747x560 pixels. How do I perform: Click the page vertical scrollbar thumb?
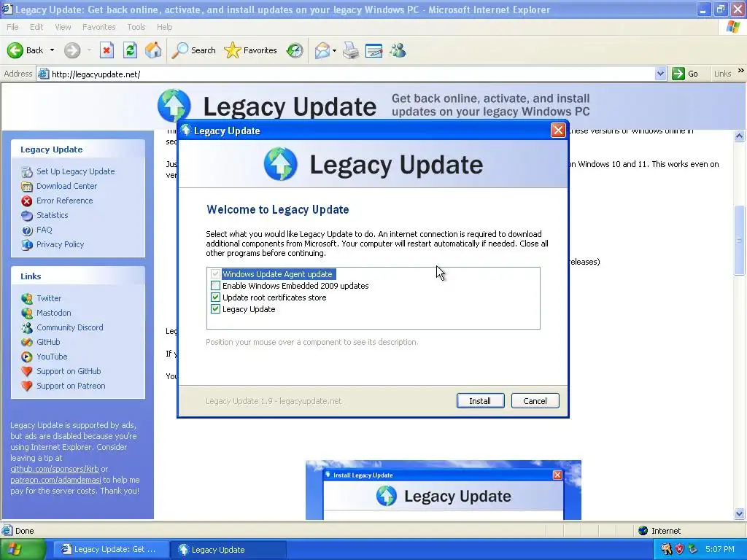(x=740, y=240)
